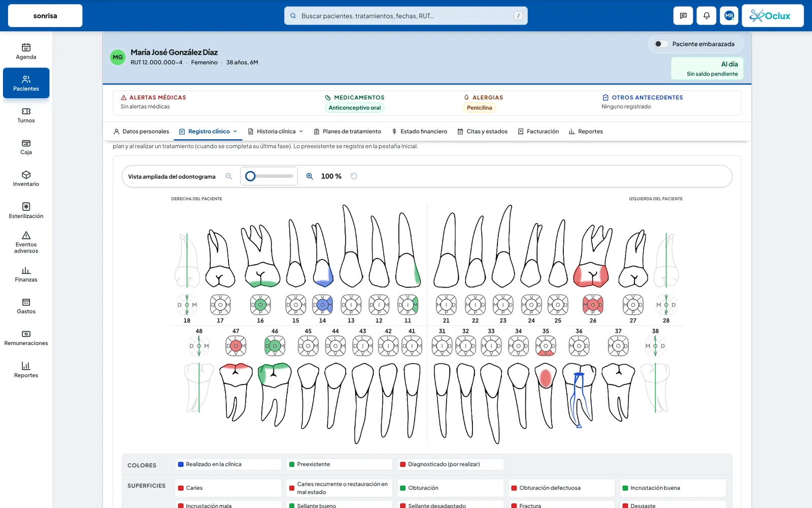Click the sonrisa clinic button

(45, 16)
